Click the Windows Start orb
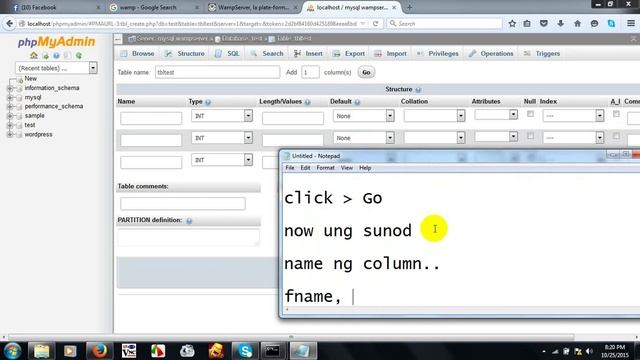This screenshot has height=360, width=640. [13, 351]
